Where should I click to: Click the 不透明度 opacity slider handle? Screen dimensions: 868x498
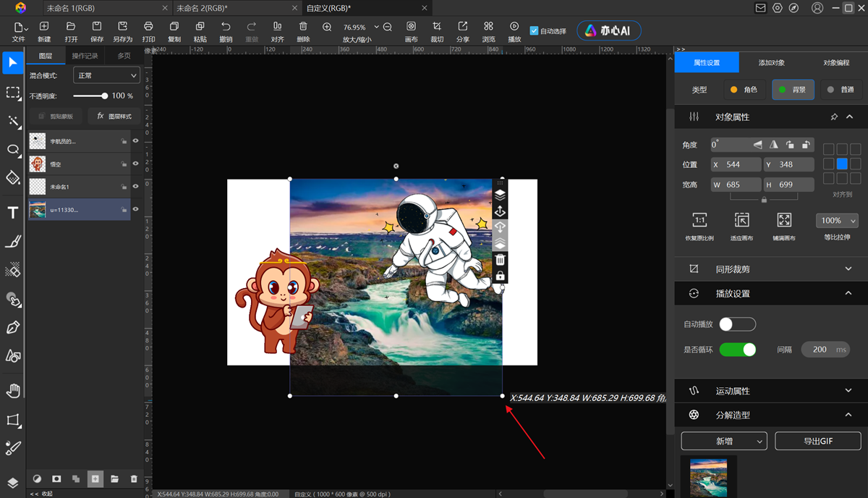104,96
